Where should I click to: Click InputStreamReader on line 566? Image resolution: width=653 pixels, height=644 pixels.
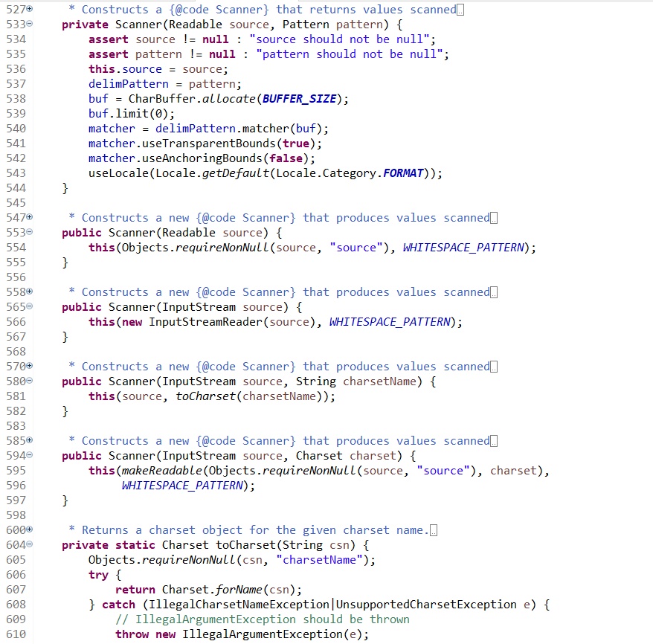point(205,322)
